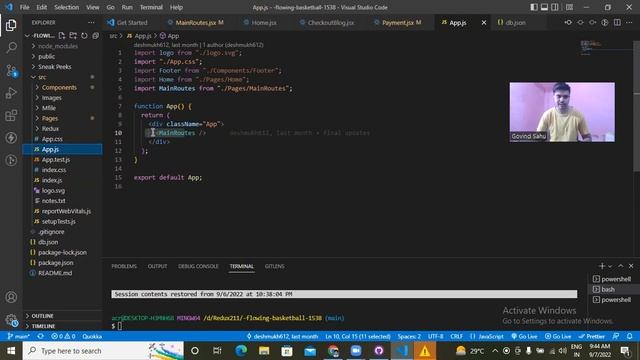Click errors and warnings count in status bar
640x360 pixels.
click(63, 336)
